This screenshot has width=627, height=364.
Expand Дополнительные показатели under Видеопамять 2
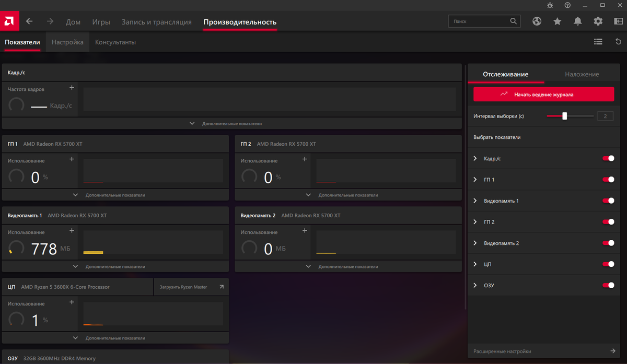point(349,266)
